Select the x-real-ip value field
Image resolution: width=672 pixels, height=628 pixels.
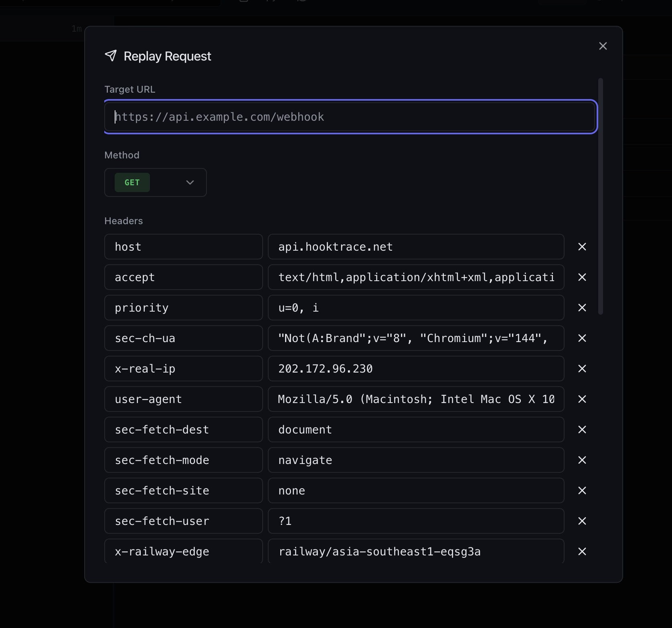click(x=415, y=369)
